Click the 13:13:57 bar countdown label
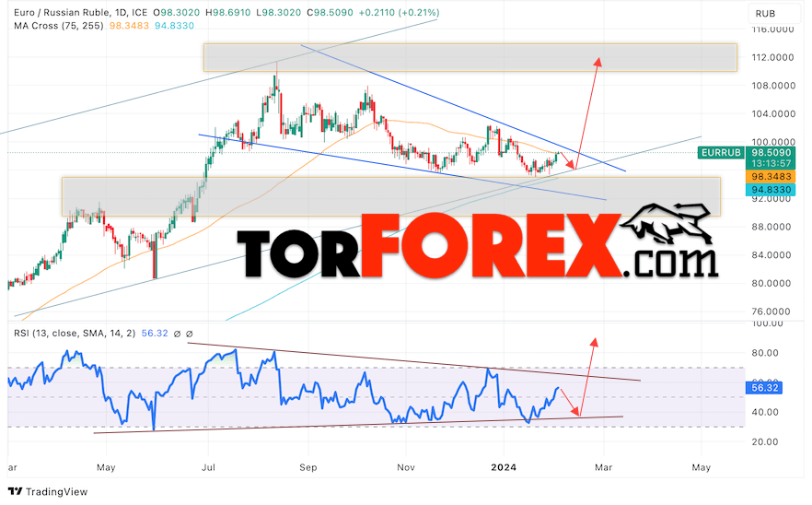This screenshot has width=812, height=505. pos(771,164)
